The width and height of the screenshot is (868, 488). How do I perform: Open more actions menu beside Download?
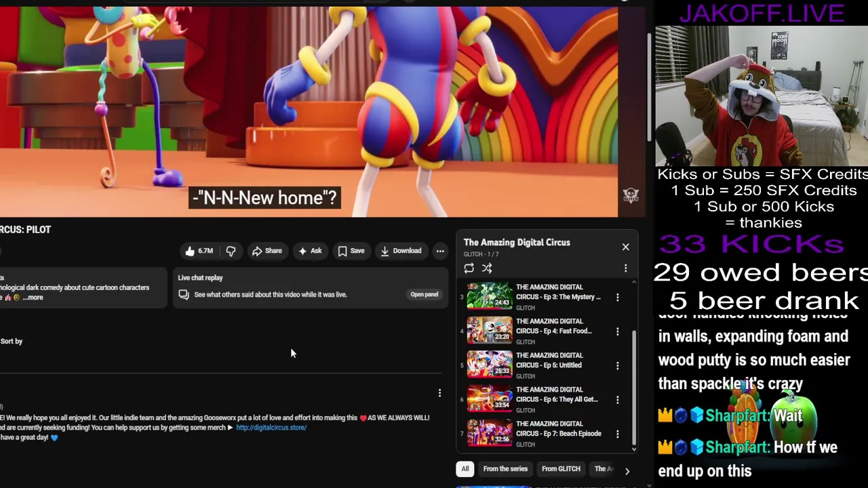tap(440, 251)
